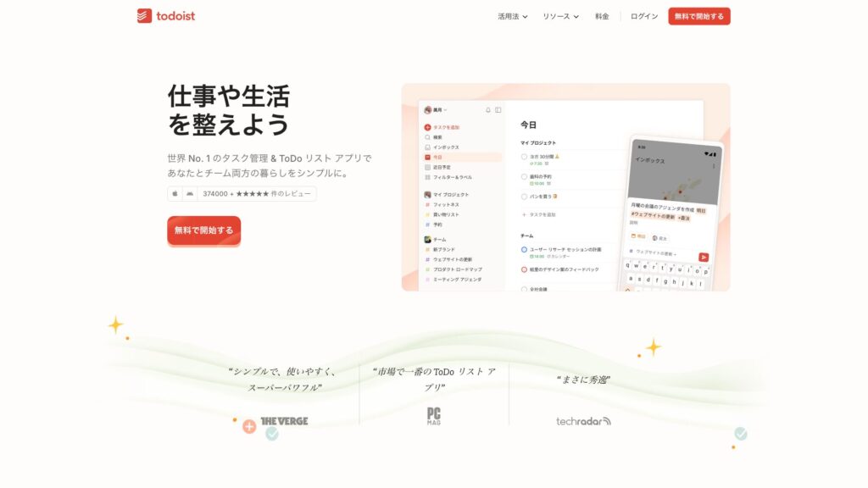Check off the 歯科の予約 task
Screen dimensions: 868x488
524,177
